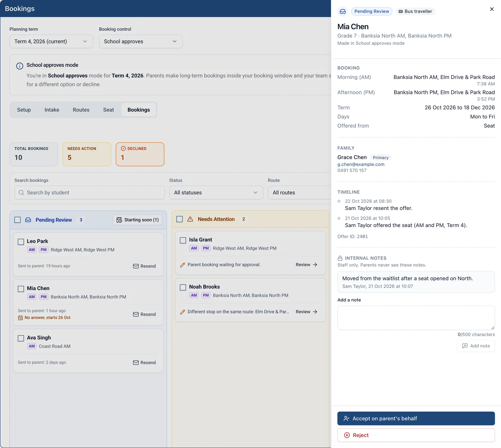Screen dimensions: 501x448
Task: Close the Mia Chen detail panel
Action: click(x=492, y=9)
